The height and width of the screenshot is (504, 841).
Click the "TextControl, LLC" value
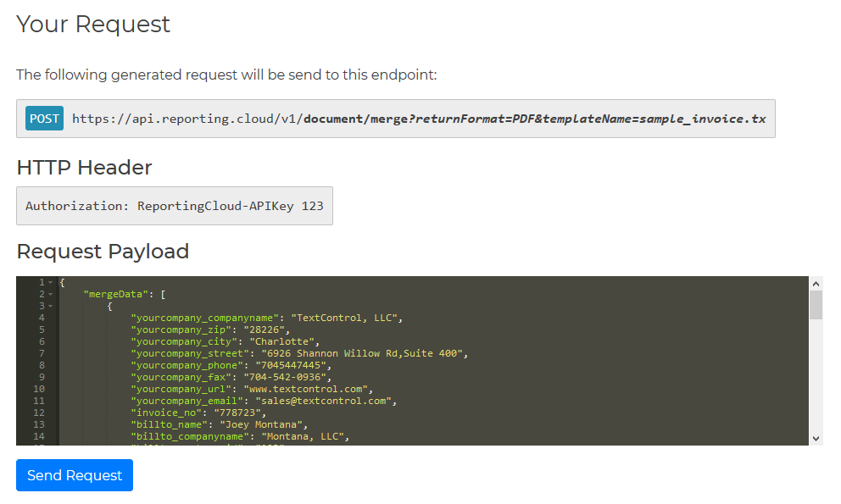point(344,318)
